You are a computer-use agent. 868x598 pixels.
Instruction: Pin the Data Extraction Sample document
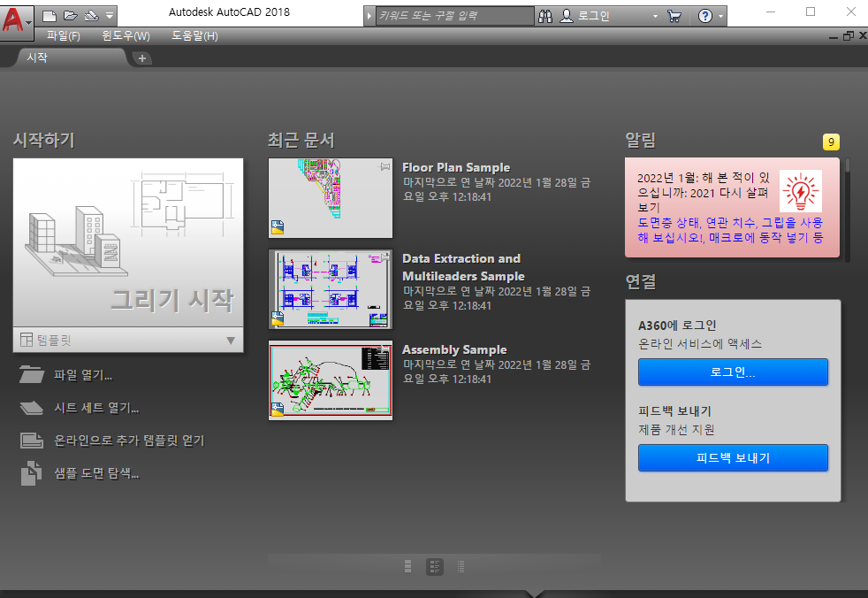[x=385, y=257]
